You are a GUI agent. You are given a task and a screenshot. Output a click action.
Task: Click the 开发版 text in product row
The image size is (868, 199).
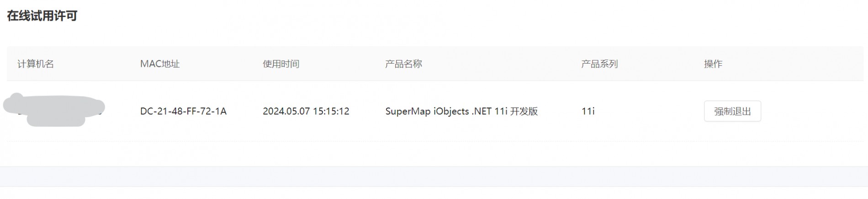524,111
